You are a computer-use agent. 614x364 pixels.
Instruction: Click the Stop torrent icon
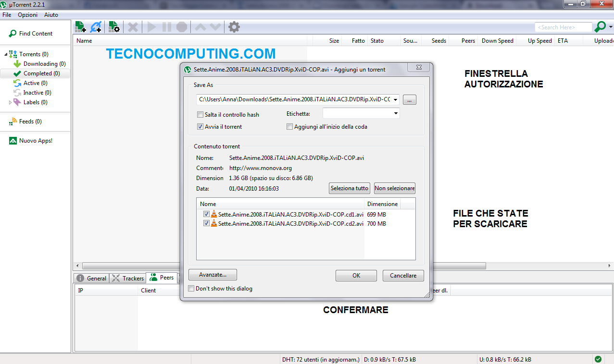pos(181,27)
